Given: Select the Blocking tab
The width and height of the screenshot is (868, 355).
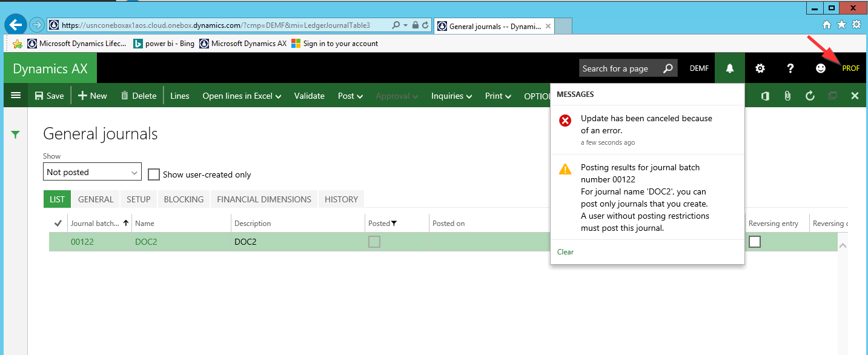Looking at the screenshot, I should coord(184,199).
